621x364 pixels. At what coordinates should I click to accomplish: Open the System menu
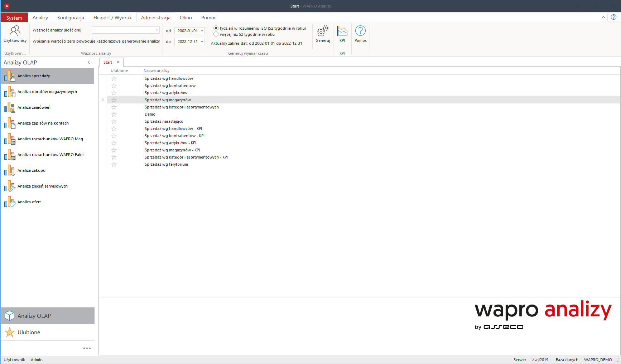click(14, 18)
